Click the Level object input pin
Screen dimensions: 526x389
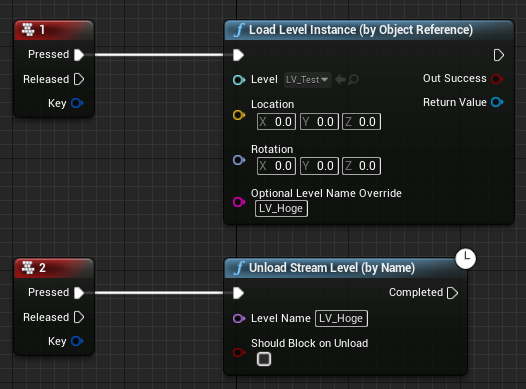click(x=239, y=80)
